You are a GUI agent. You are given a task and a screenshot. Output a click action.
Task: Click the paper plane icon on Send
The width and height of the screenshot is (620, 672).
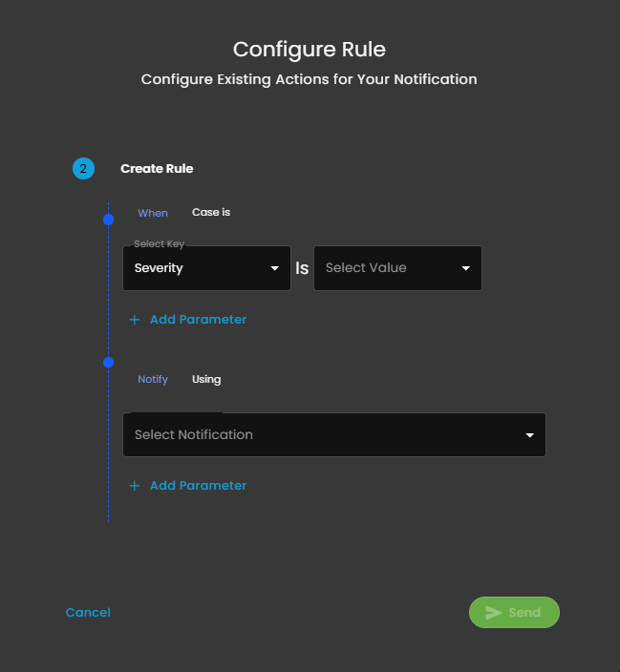point(494,613)
